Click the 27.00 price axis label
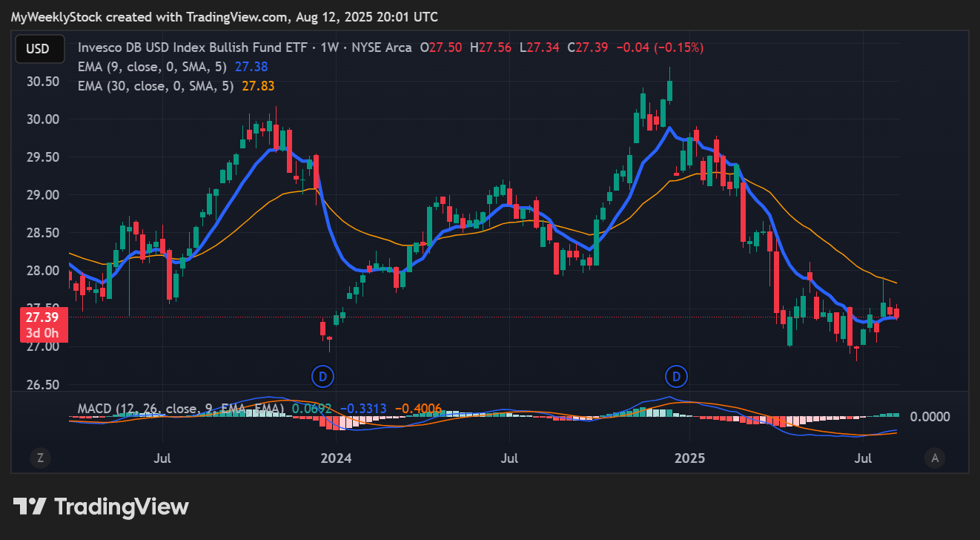 pos(42,347)
